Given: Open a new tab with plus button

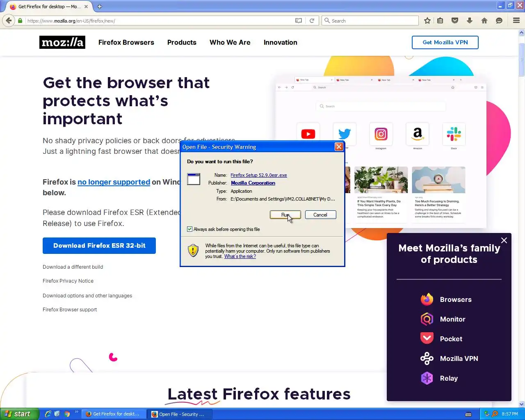Looking at the screenshot, I should pos(100,7).
